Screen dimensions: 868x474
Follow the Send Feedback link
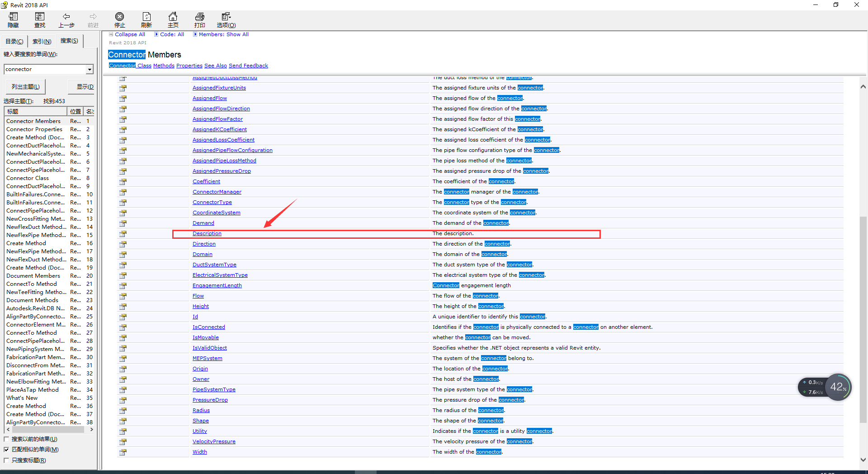(248, 66)
